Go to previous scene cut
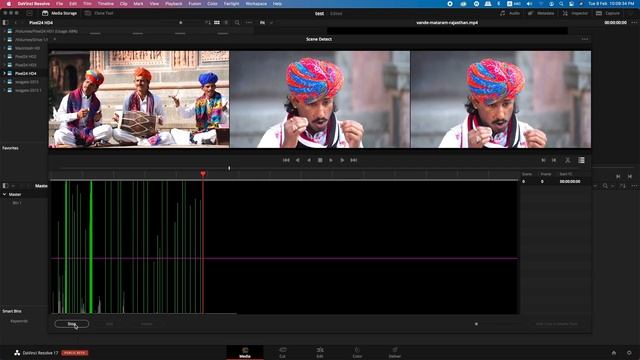 click(x=543, y=160)
